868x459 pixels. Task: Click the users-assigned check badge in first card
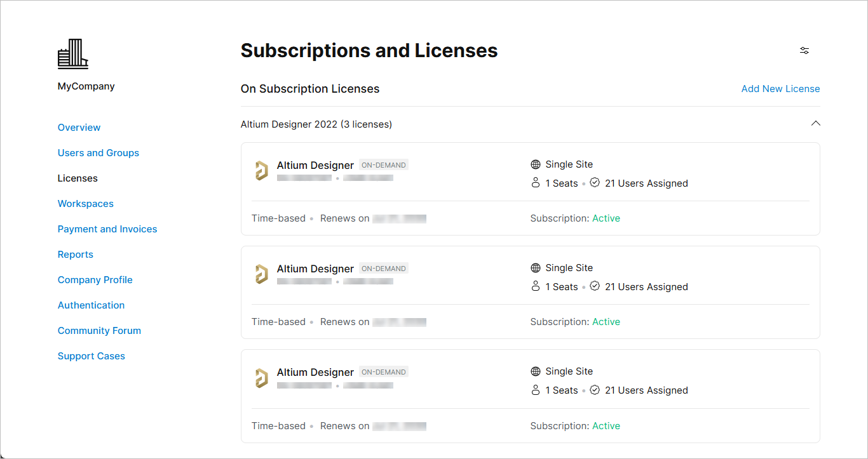(595, 183)
